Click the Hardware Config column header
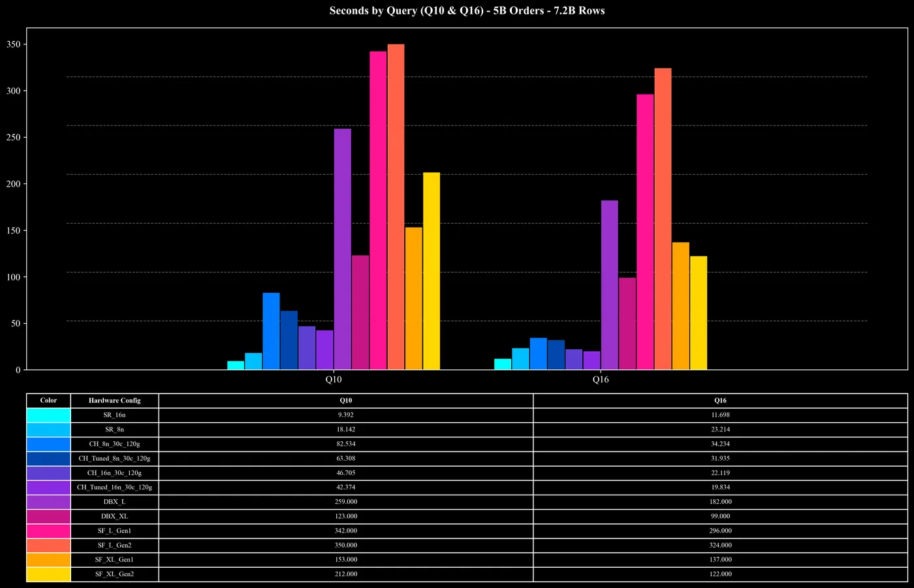Screen dimensions: 914x588 (114, 401)
